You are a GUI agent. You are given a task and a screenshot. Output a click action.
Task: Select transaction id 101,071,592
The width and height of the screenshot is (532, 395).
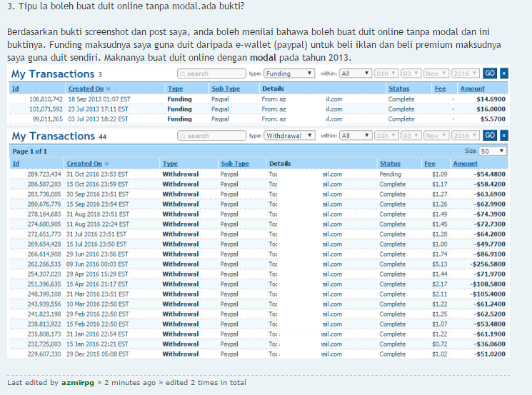click(46, 109)
